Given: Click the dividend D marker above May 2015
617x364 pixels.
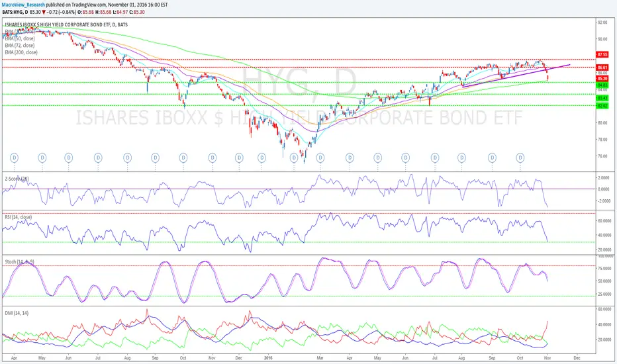Looking at the screenshot, I should pos(42,158).
